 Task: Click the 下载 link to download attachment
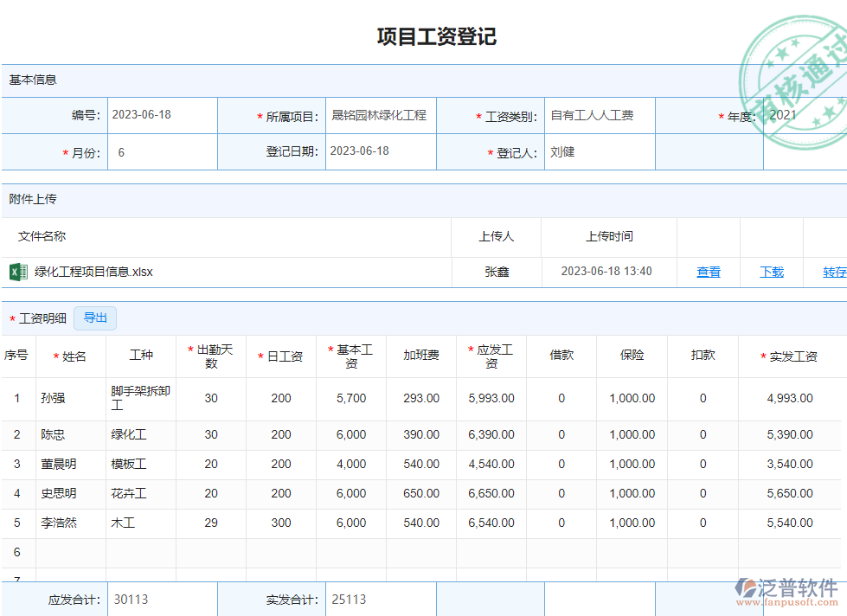pyautogui.click(x=772, y=272)
